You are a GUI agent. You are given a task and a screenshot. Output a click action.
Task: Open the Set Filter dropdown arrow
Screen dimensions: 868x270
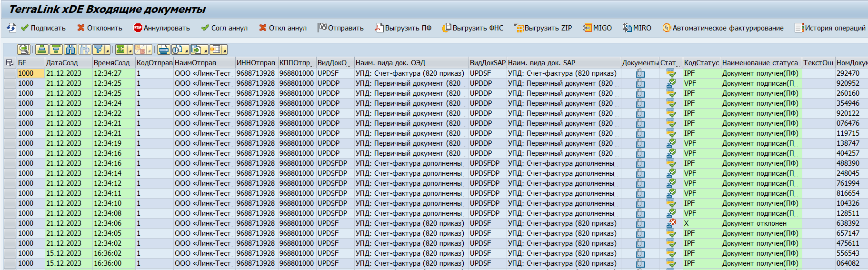[108, 50]
